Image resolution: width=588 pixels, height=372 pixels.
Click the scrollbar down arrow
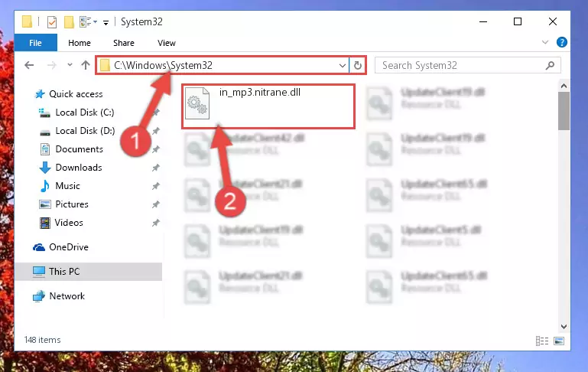pos(564,327)
